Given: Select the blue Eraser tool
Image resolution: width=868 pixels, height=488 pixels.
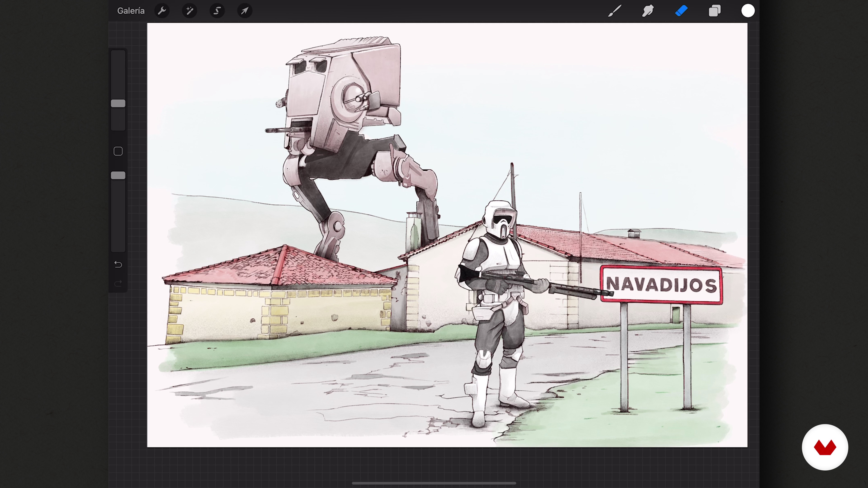Looking at the screenshot, I should coord(681,11).
